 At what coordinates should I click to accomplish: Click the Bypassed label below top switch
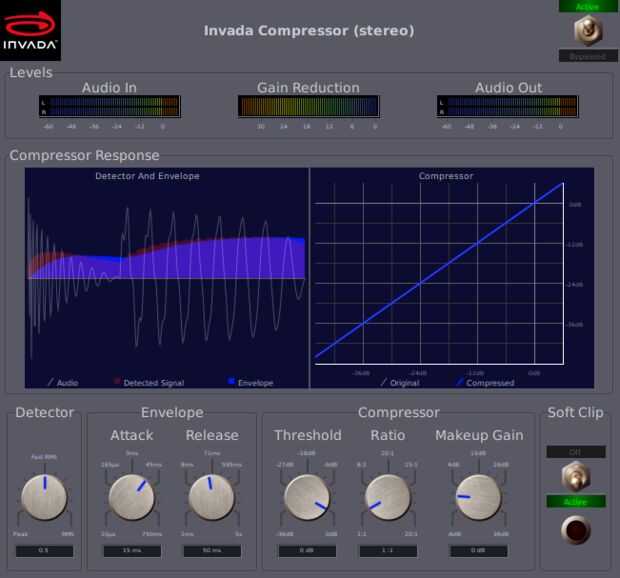tap(588, 56)
